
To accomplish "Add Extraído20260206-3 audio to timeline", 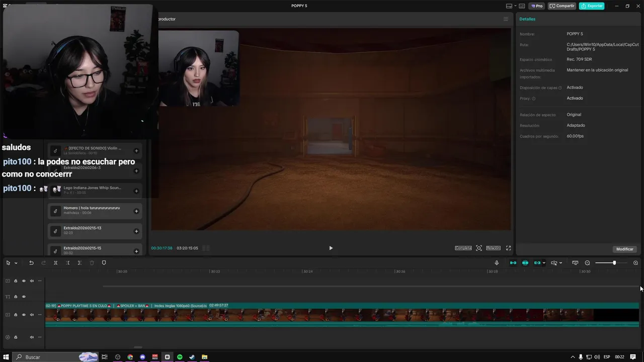I will 136,171.
